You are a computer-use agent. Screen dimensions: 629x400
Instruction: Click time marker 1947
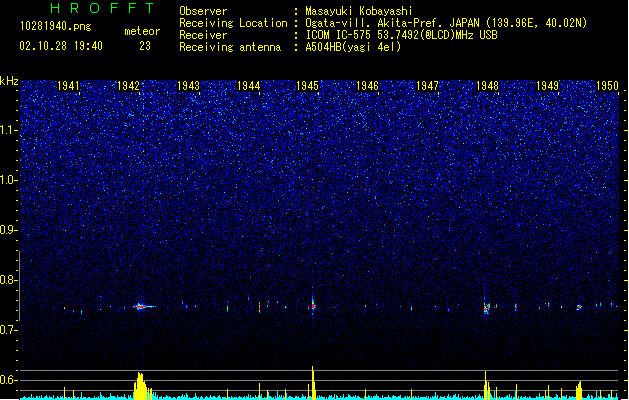point(428,86)
